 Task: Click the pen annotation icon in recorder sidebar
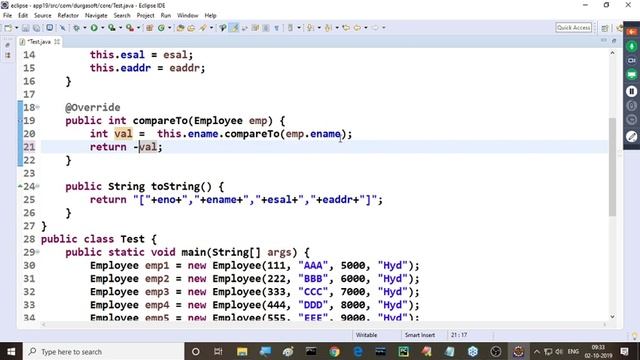click(x=631, y=136)
